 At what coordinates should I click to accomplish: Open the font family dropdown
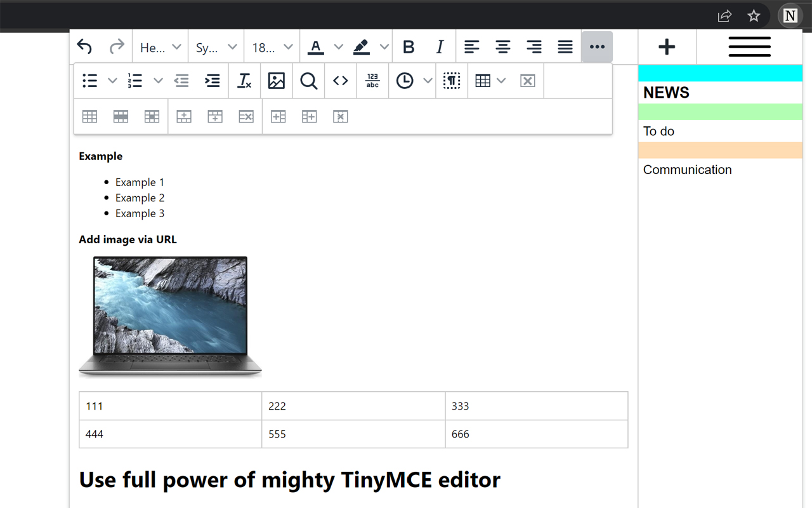(216, 47)
